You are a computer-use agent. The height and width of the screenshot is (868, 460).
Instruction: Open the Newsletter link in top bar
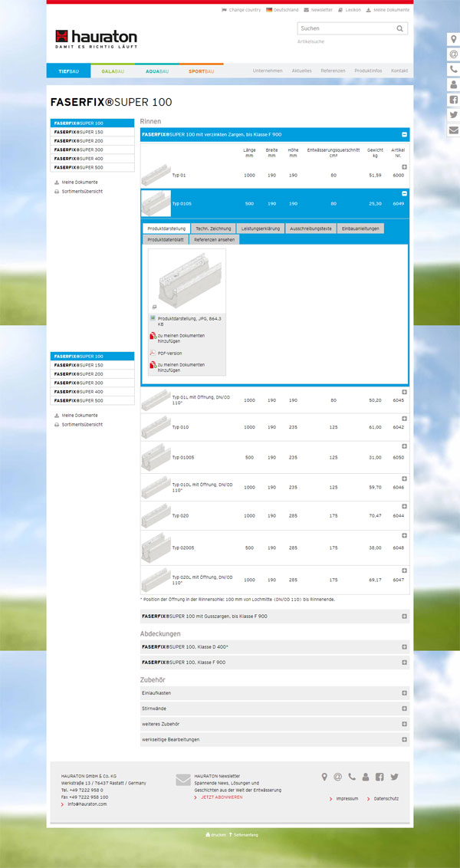point(321,10)
